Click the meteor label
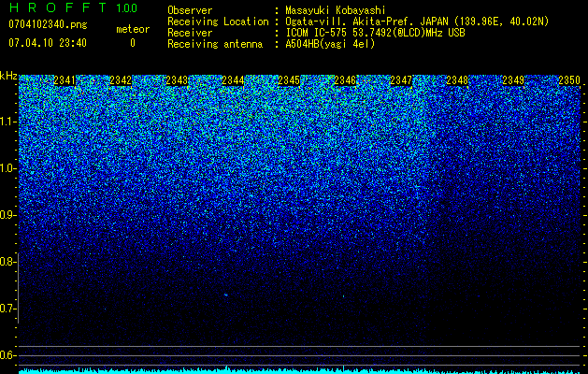Viewport: 588px width, 374px height. pos(133,29)
